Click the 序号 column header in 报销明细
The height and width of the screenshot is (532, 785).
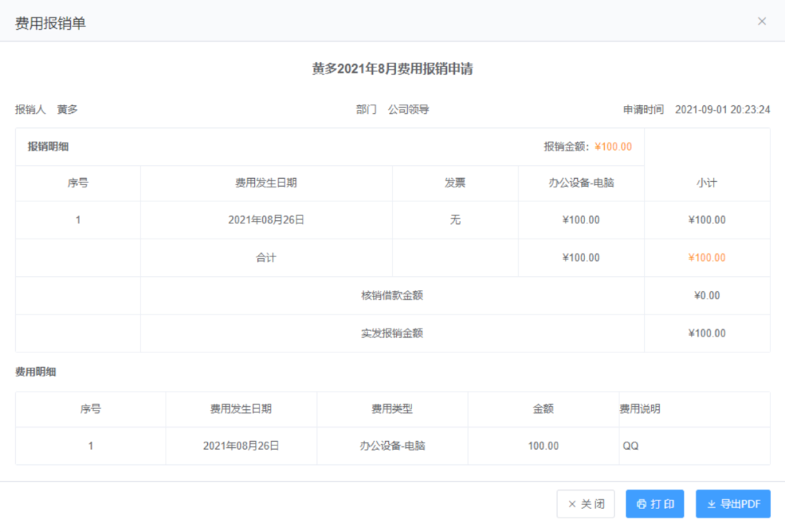(78, 183)
